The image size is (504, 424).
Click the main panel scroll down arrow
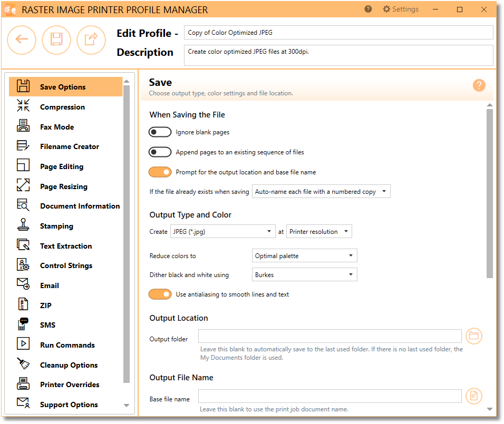[x=490, y=409]
